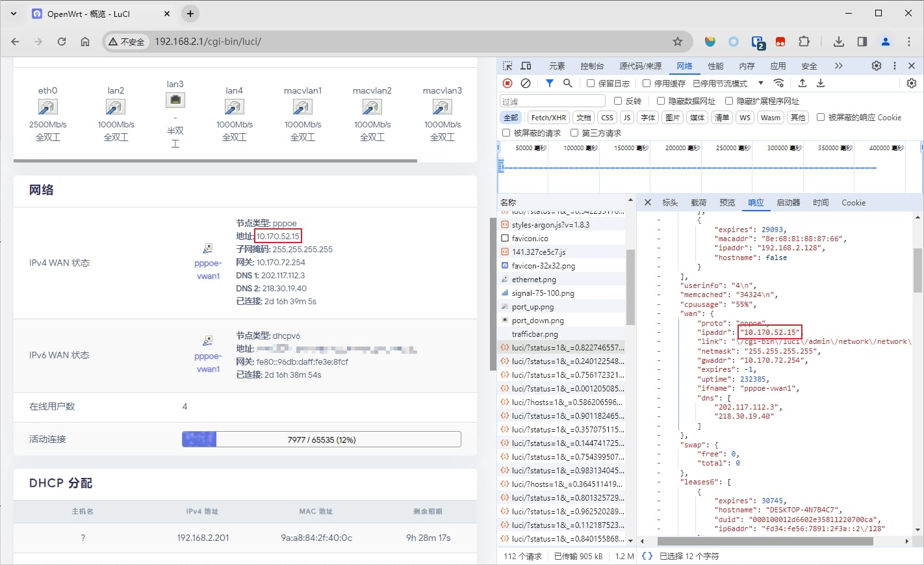924x565 pixels.
Task: Open network conditions wifi icon
Action: coord(778,83)
